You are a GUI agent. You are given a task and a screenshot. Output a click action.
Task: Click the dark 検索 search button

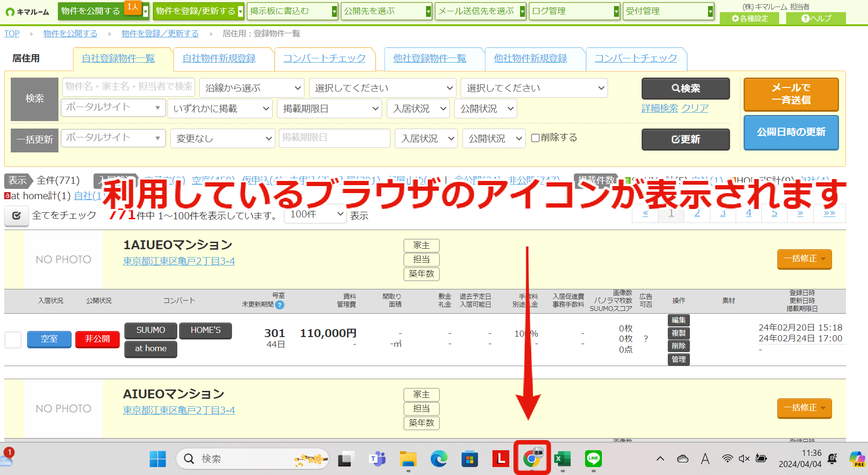[x=686, y=88]
